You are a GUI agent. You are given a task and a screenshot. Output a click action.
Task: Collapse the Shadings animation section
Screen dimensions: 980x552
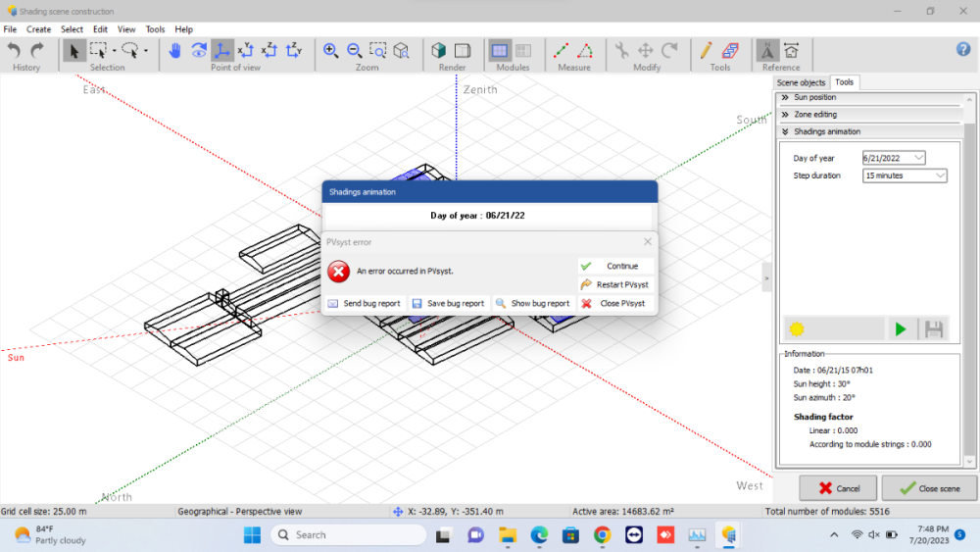pos(870,132)
